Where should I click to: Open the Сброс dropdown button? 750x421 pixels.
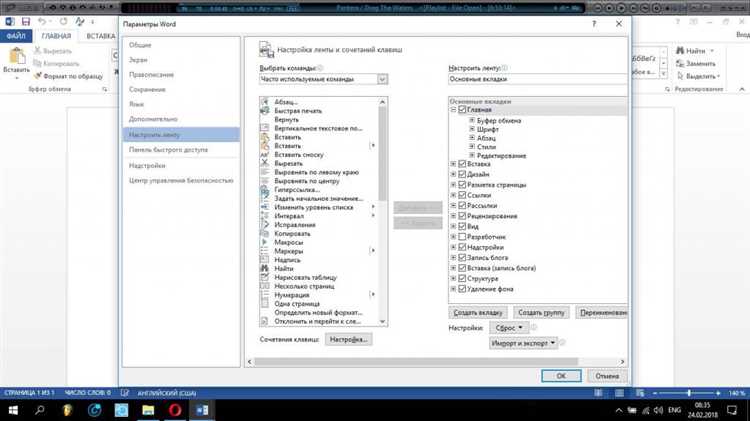coord(509,328)
